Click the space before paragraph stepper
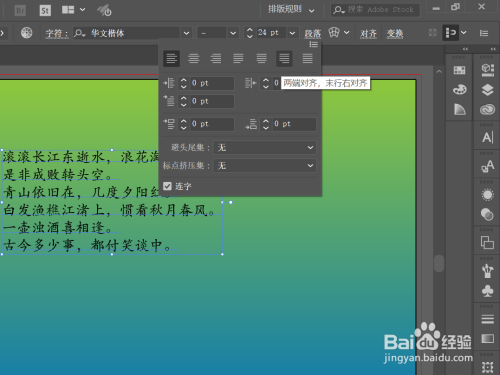This screenshot has height=375, width=500. pos(183,124)
